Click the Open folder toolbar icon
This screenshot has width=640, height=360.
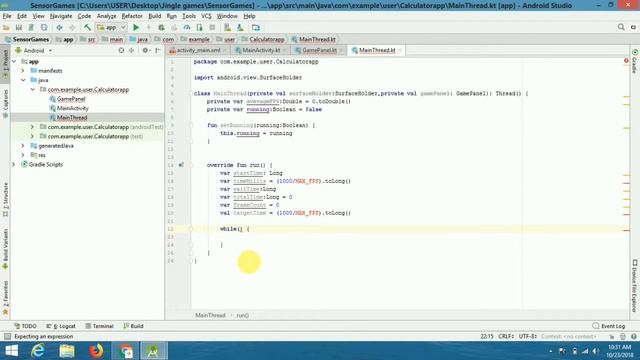[x=6, y=27]
